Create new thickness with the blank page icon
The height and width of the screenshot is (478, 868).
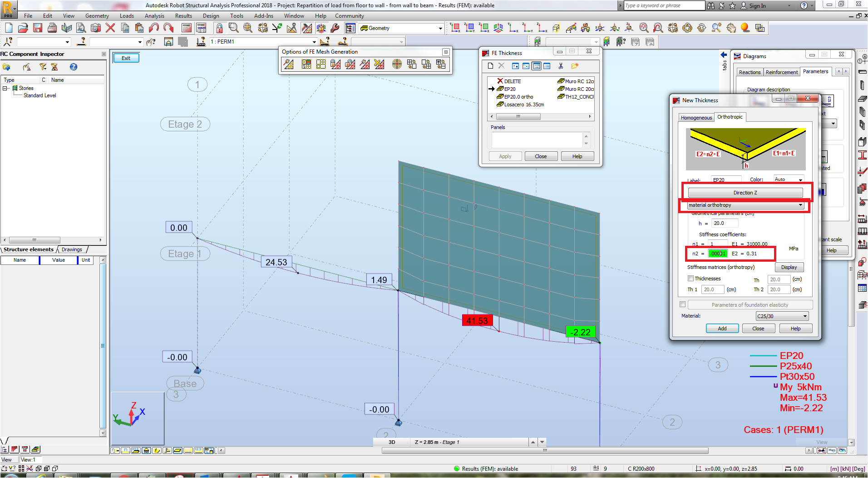pos(490,66)
